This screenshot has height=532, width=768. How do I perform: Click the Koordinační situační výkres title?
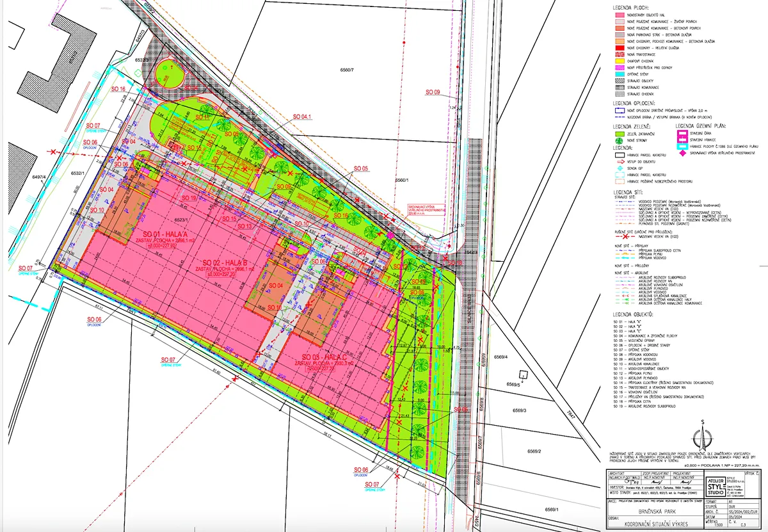pos(656,524)
